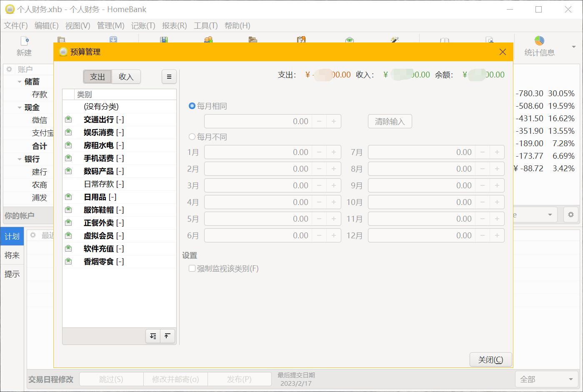Collapse the 储蓄 account group
Image resolution: width=583 pixels, height=392 pixels.
(20, 82)
